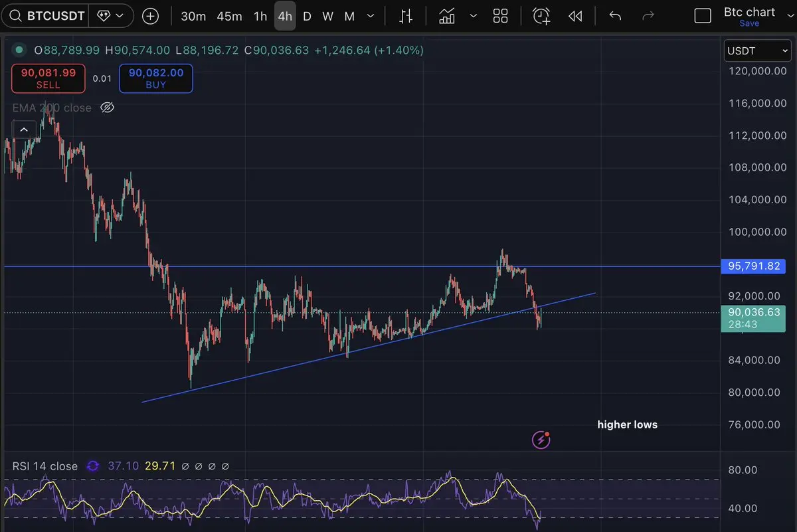Screen dimensions: 797x532
Task: Toggle EMA 200 visibility eye icon
Action: click(107, 108)
